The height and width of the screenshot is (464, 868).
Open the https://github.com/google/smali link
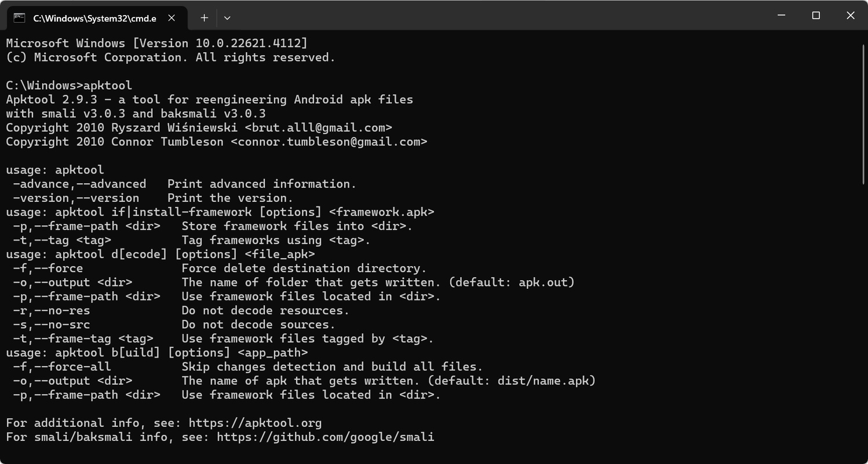coord(325,437)
